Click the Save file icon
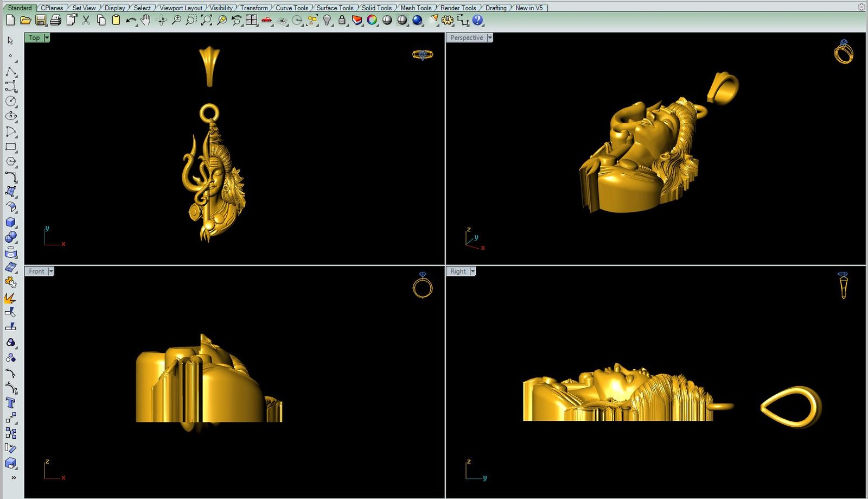Screen dimensions: 868x499 pos(40,20)
